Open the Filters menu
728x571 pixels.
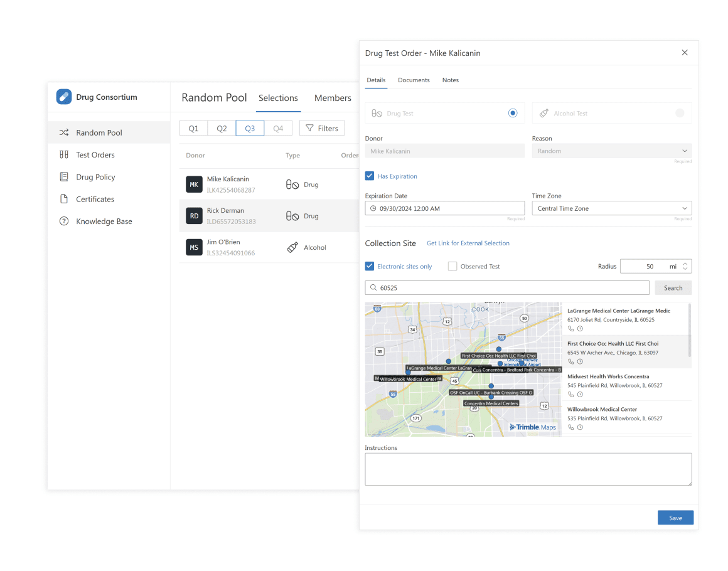(322, 129)
